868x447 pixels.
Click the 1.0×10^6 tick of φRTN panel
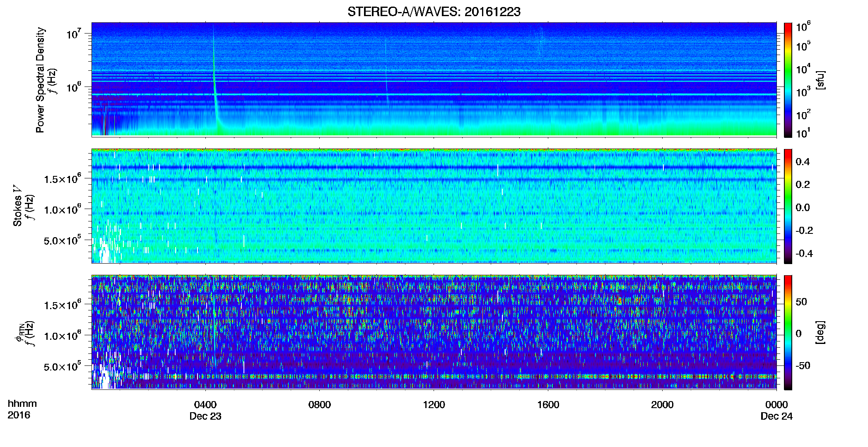coord(63,336)
